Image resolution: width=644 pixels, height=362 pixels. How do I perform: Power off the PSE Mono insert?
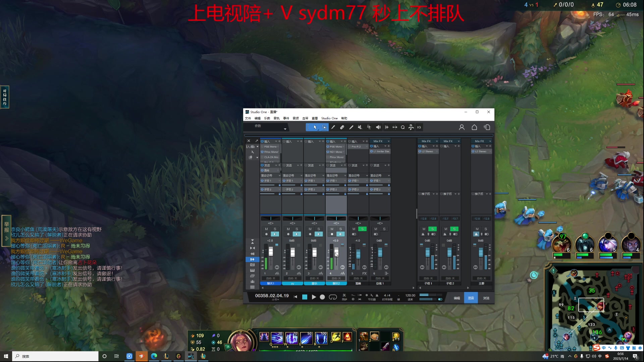[262, 146]
